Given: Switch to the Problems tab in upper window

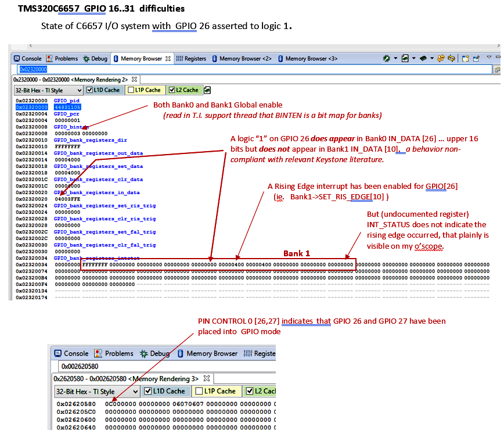Looking at the screenshot, I should (x=62, y=59).
